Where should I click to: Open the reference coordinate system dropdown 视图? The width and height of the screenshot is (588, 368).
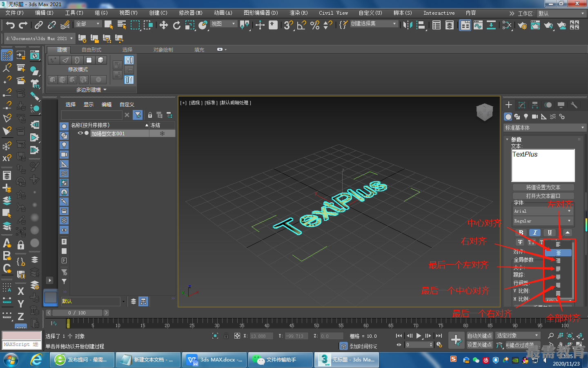coord(224,24)
